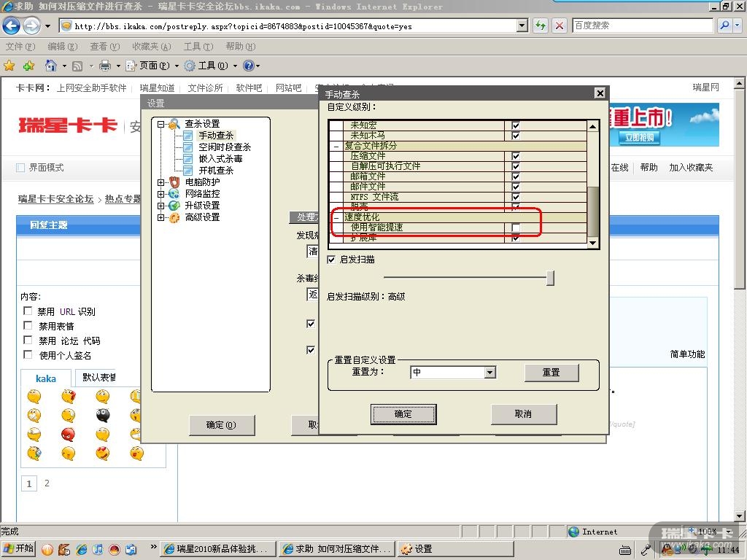Print page with printer icon
Image resolution: width=747 pixels, height=560 pixels.
(105, 66)
